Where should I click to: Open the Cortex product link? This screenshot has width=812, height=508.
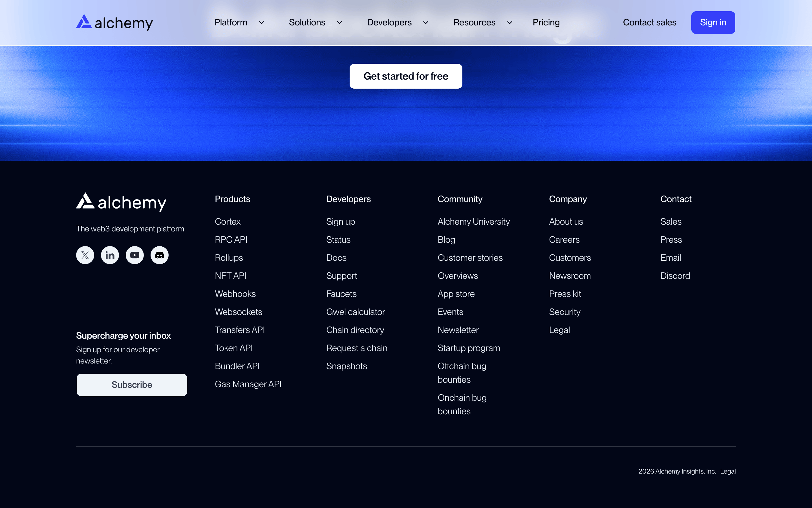[x=228, y=222]
